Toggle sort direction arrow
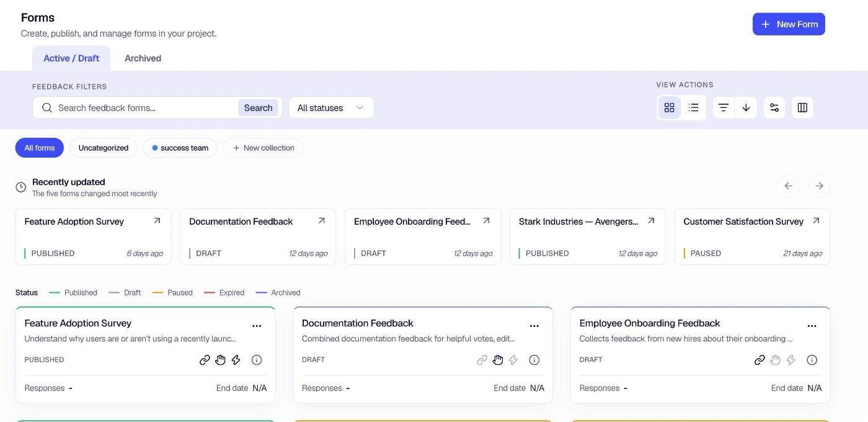The image size is (868, 422). [x=746, y=107]
